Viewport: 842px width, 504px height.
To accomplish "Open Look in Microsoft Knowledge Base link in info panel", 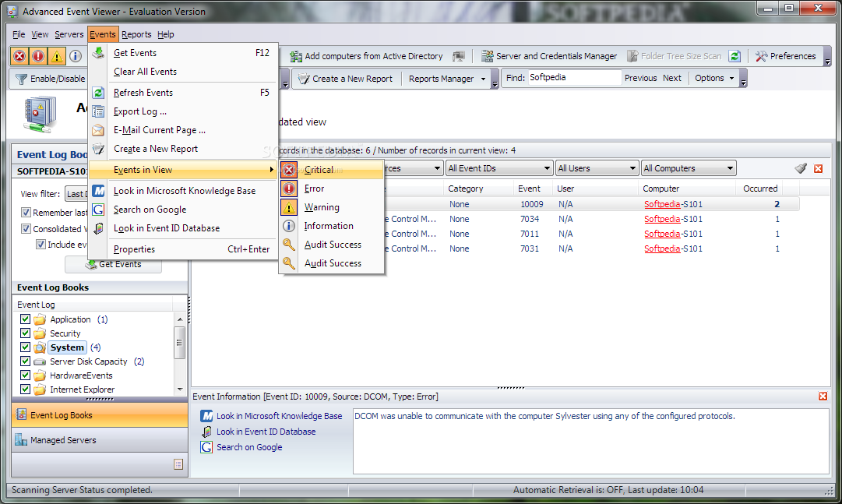I will point(279,416).
